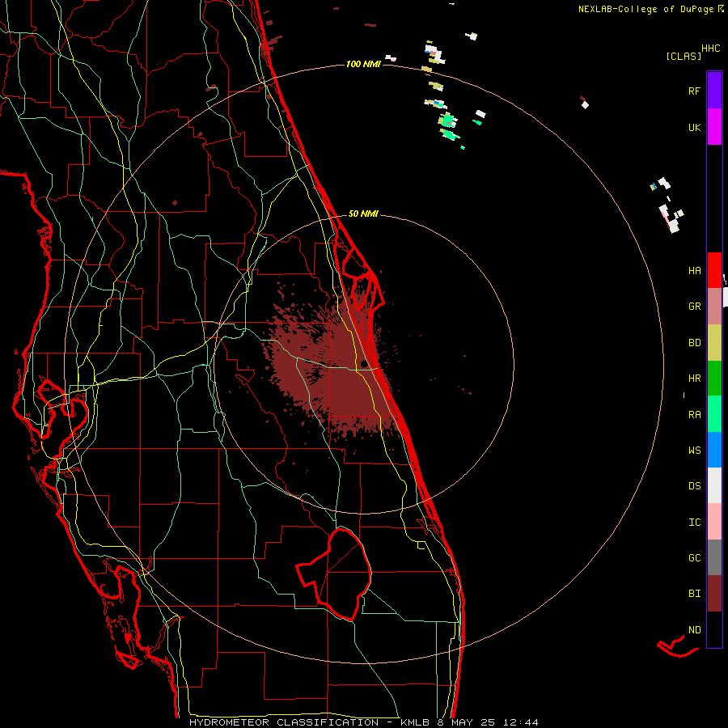This screenshot has height=728, width=728.
Task: Click the GC legend label
Action: [x=694, y=558]
